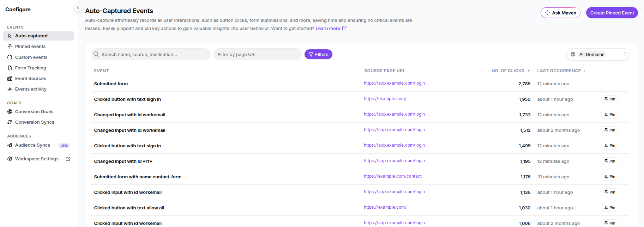Open Audience Syncs
The height and width of the screenshot is (227, 644).
pyautogui.click(x=32, y=145)
